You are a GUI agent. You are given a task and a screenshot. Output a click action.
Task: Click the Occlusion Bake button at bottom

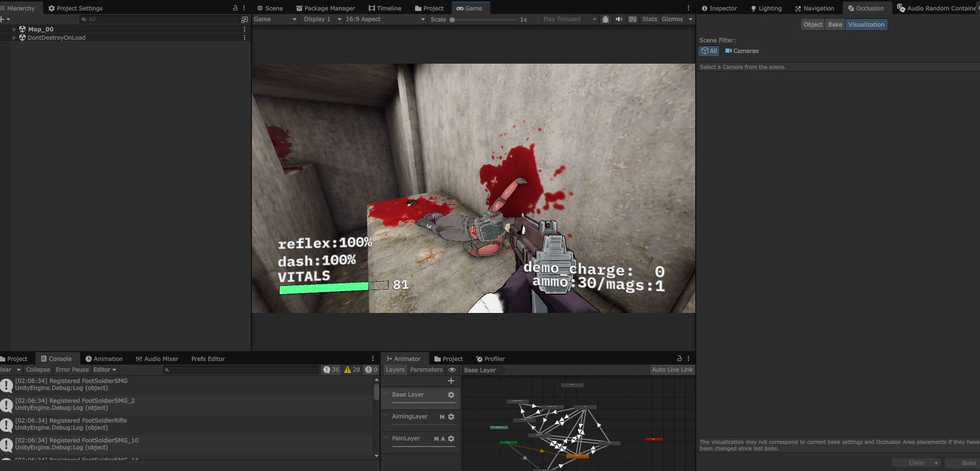[x=963, y=463]
